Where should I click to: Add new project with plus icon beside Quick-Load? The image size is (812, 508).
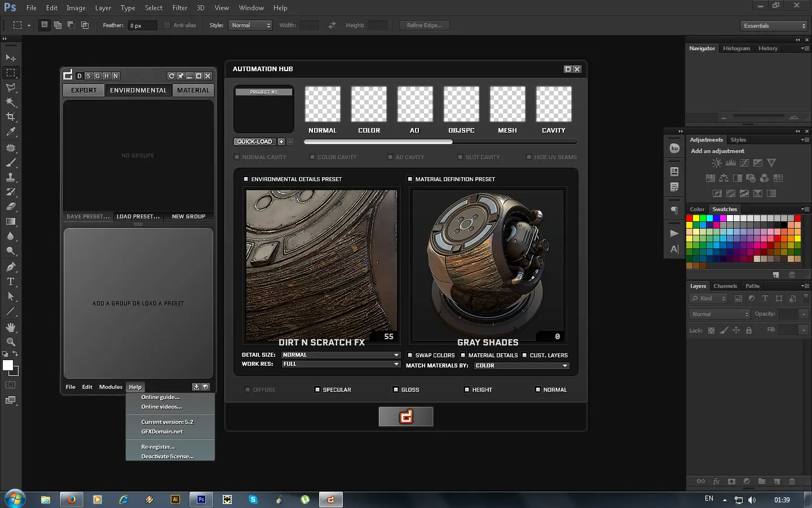pyautogui.click(x=281, y=142)
